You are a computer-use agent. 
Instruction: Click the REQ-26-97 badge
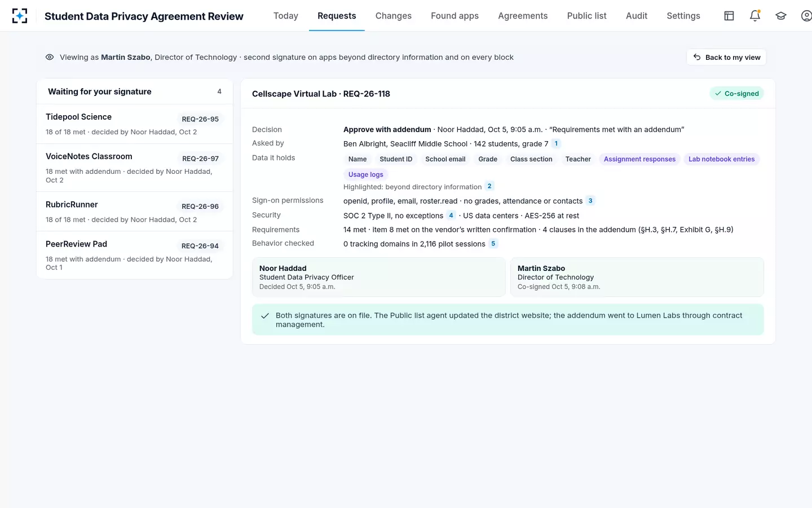(x=200, y=159)
